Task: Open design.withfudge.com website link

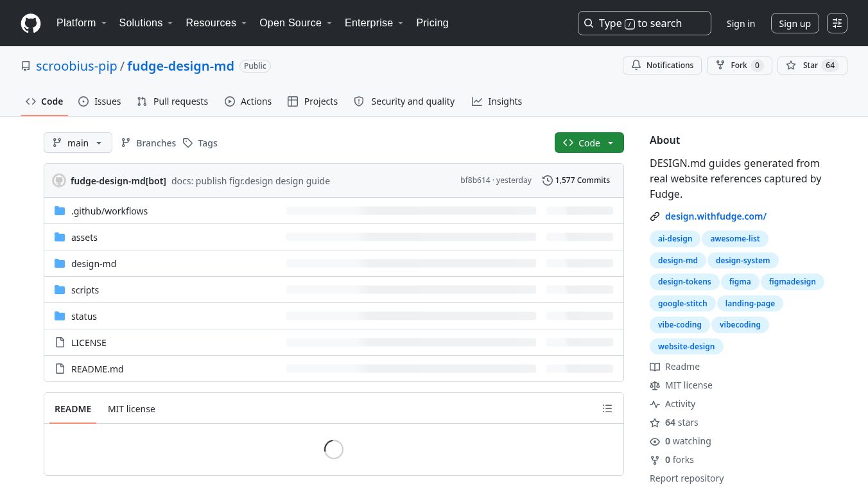Action: (x=716, y=216)
